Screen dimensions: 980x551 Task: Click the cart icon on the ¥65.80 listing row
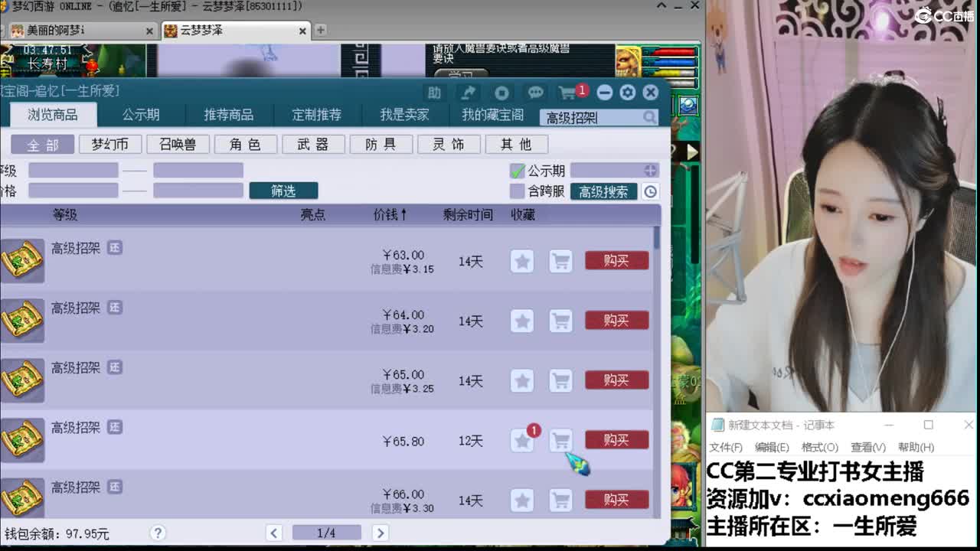tap(560, 440)
